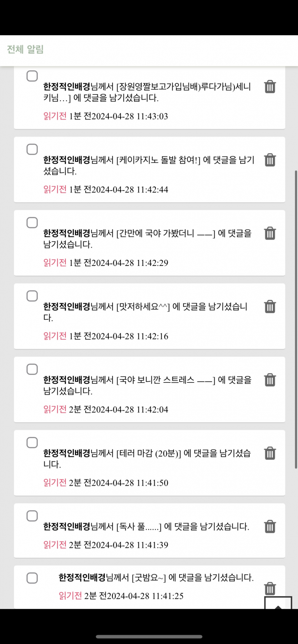The width and height of the screenshot is (298, 644).
Task: Check the 케이카지노 돌발 참여 notification checkbox
Action: point(32,149)
